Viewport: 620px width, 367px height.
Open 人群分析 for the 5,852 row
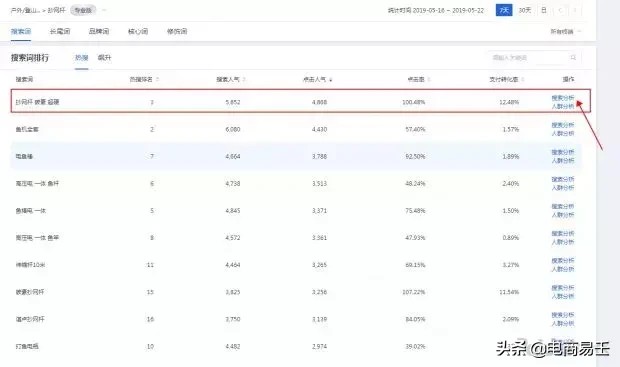pyautogui.click(x=563, y=106)
